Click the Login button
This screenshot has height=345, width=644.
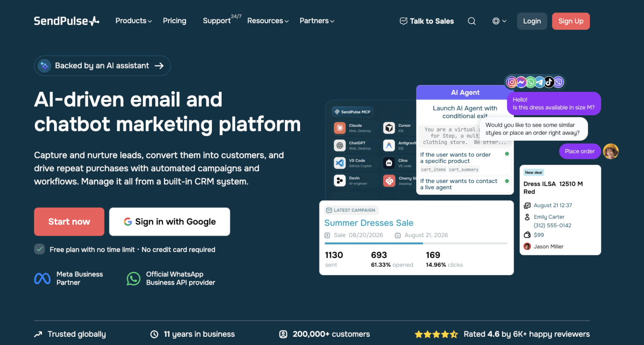tap(532, 21)
